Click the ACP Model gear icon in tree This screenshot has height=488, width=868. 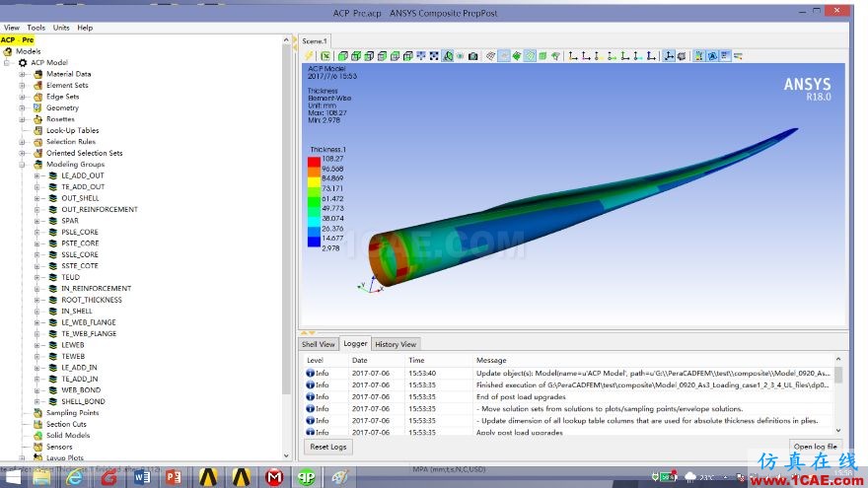coord(23,62)
